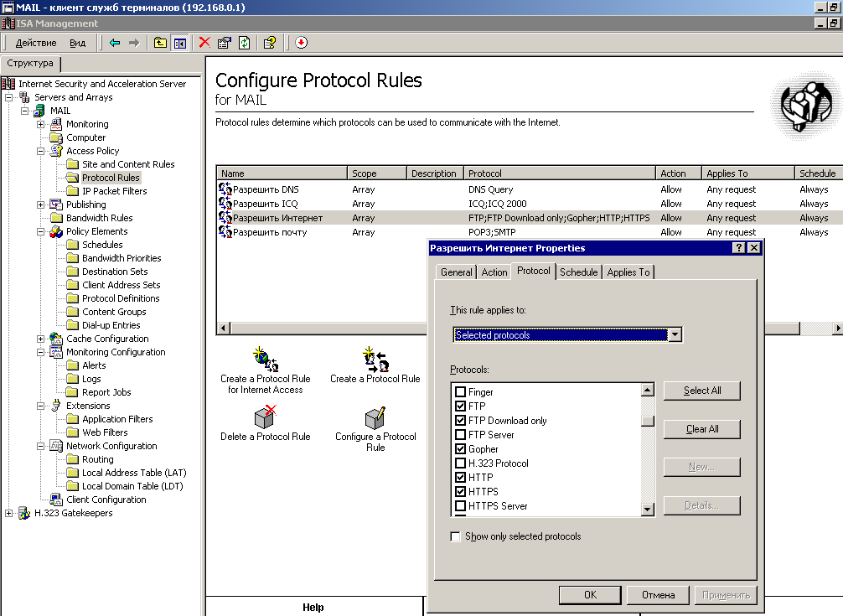Click the Create a Protocol Rule icon
Viewport: 843px width, 616px height.
375,359
